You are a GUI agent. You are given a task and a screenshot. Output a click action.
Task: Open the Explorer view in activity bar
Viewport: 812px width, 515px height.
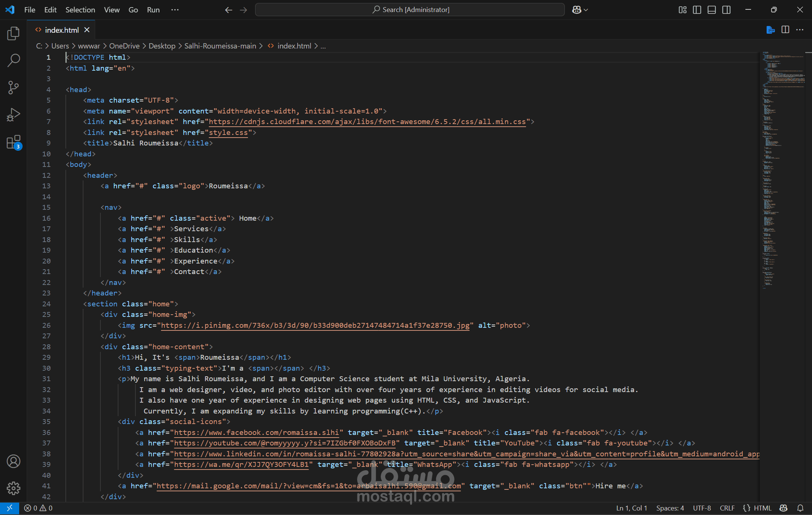14,33
